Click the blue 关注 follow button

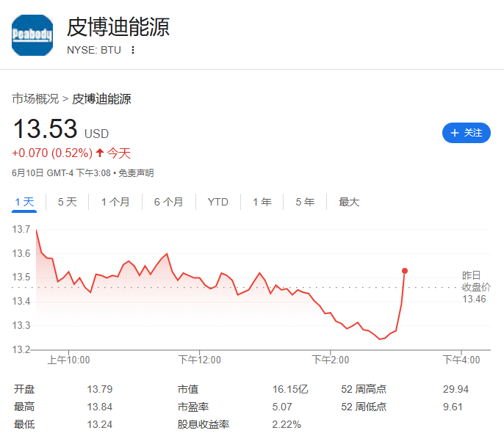(466, 133)
